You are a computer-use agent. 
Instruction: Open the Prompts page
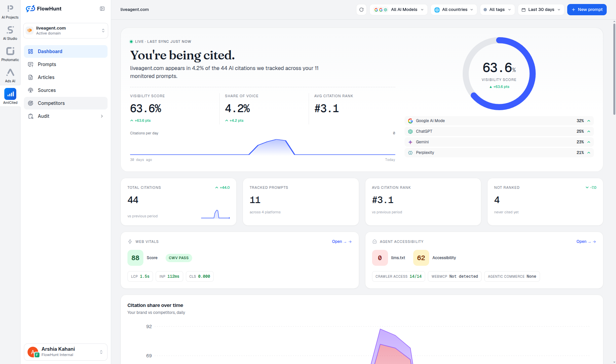click(66, 64)
